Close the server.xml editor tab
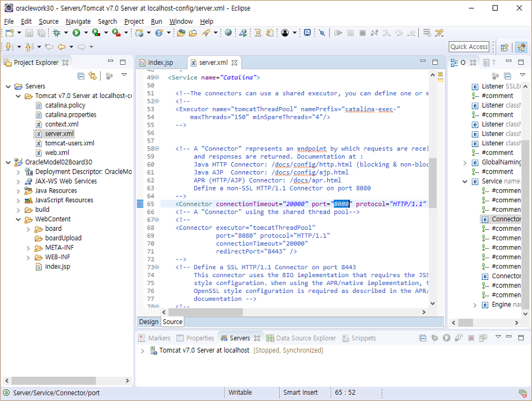 (234, 63)
